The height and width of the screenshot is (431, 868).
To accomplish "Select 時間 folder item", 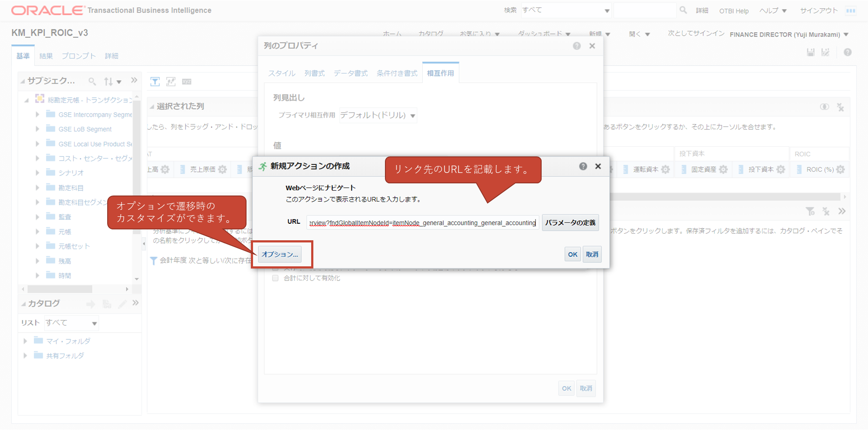I will (65, 275).
